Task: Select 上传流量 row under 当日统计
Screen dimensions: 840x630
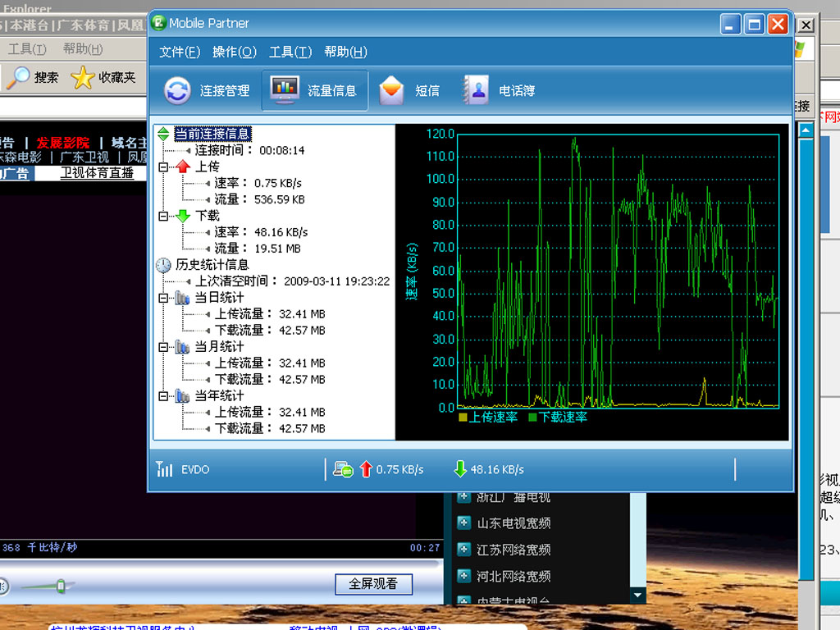Action: (270, 314)
